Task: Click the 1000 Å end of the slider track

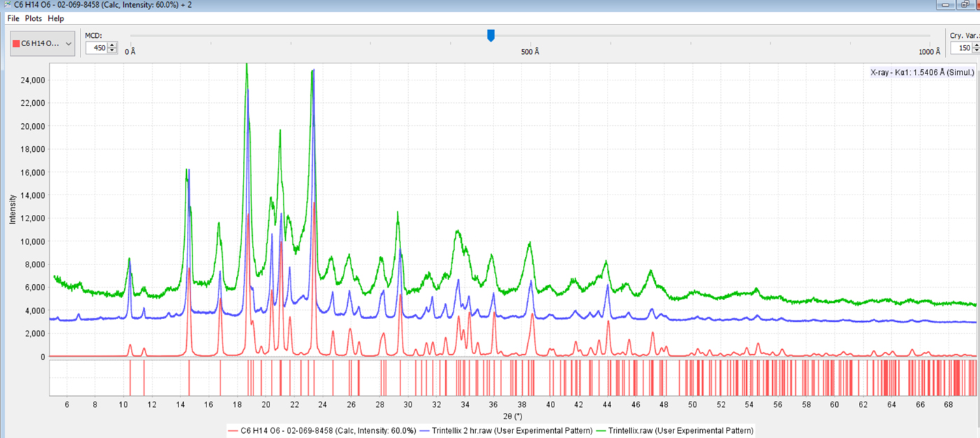Action: pyautogui.click(x=930, y=36)
